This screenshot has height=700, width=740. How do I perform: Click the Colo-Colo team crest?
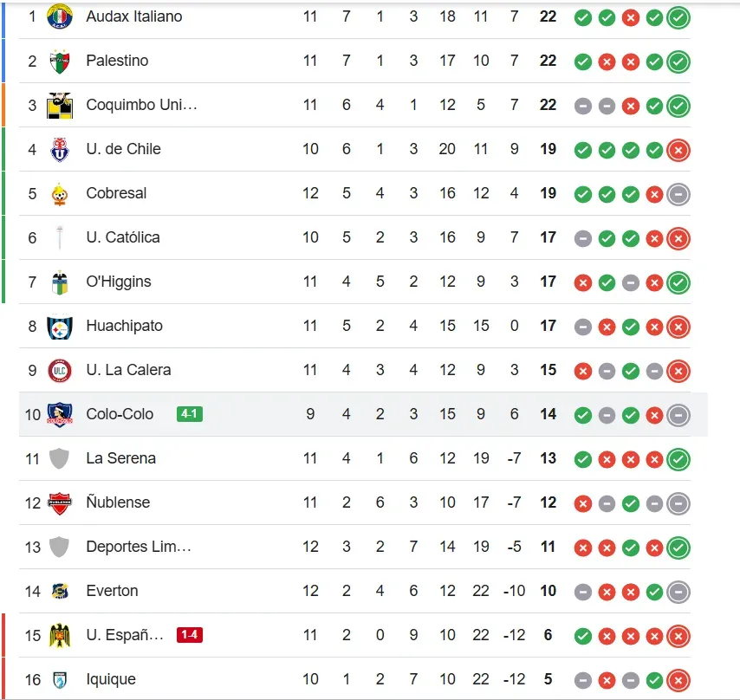(x=59, y=414)
